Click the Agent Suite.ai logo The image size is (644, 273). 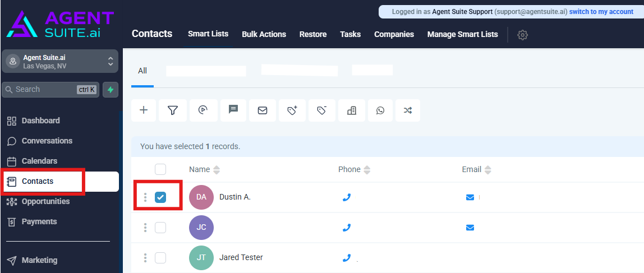coord(60,24)
